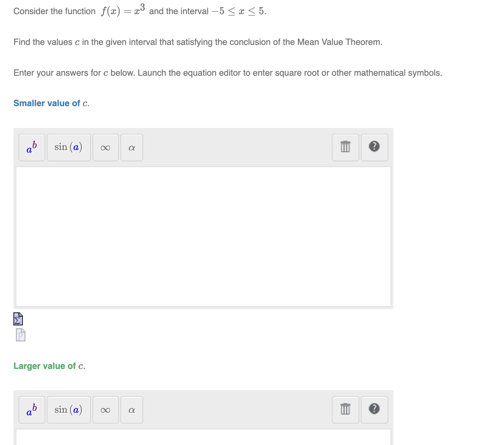Screen dimensions: 504x445
Task: Click the blue 'Smaller value of c' heading
Action: (51, 103)
